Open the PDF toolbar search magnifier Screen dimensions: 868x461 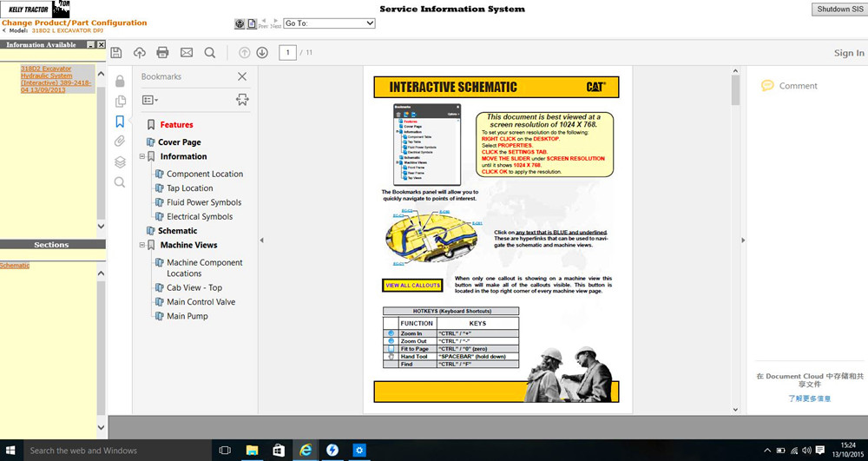coord(210,53)
